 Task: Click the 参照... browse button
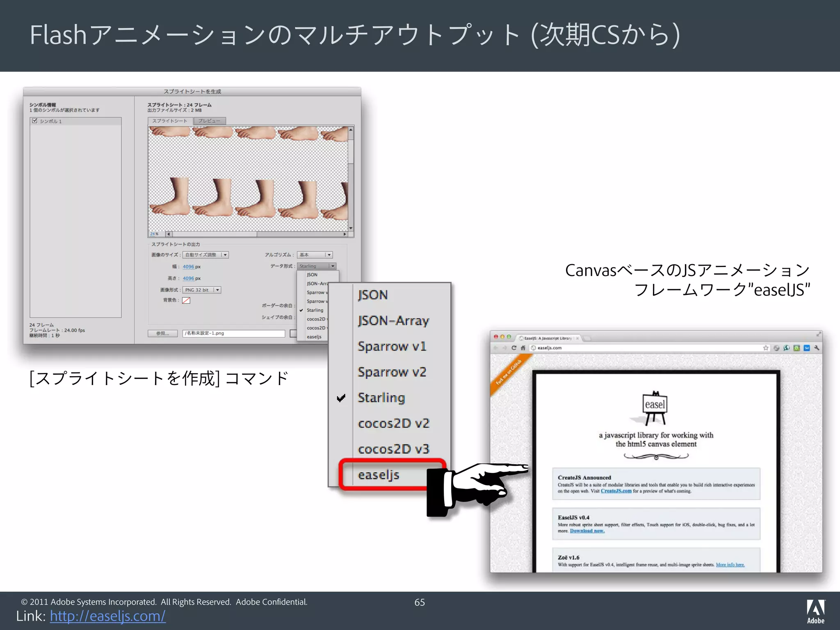pyautogui.click(x=162, y=333)
